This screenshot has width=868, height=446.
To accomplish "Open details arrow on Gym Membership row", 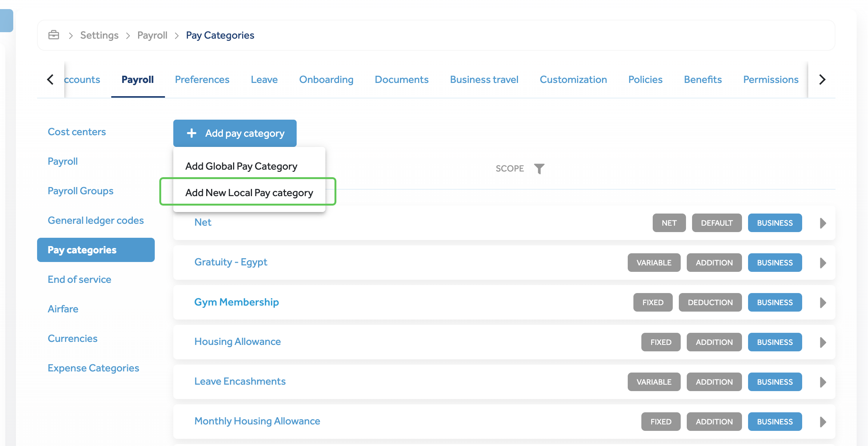I will click(822, 302).
